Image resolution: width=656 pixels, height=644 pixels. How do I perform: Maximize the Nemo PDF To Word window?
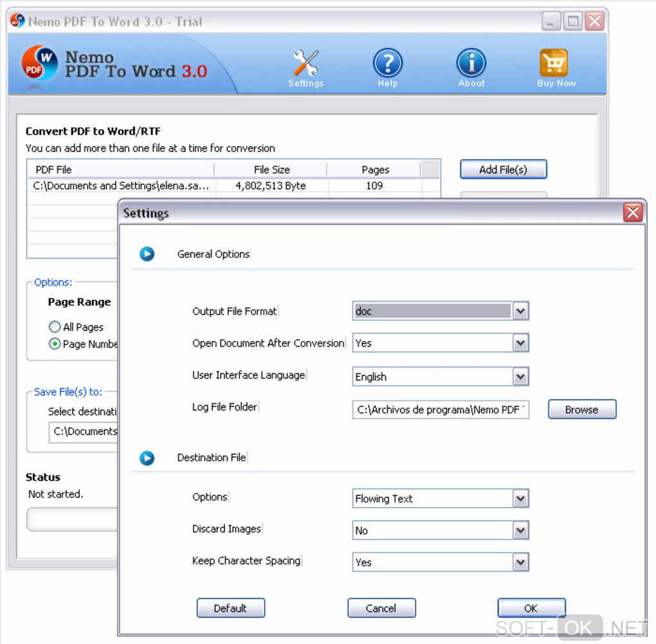573,21
